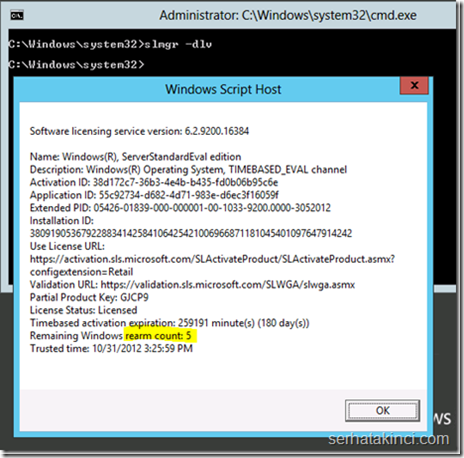464x458 pixels.
Task: Click the slmgr -dlv command line
Action: click(x=110, y=44)
